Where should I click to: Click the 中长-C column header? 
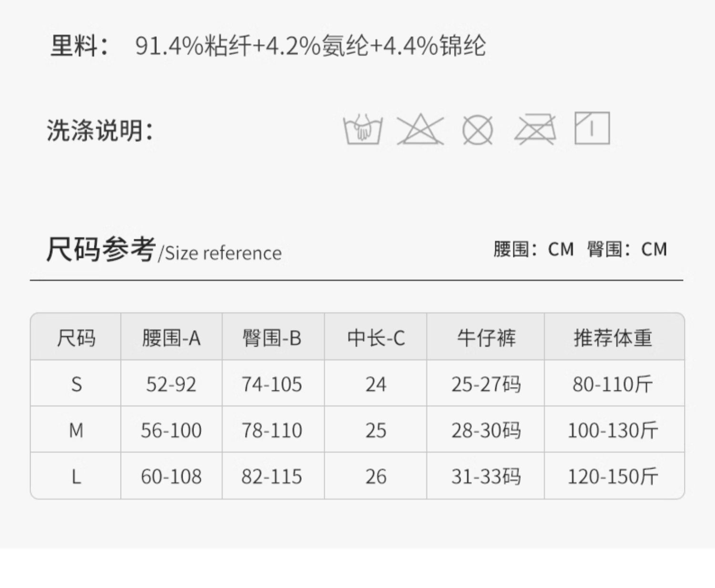376,338
